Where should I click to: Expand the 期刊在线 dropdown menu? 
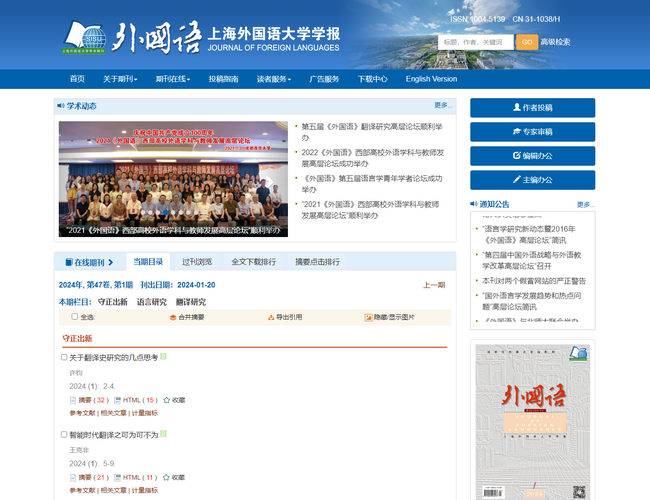[x=173, y=79]
